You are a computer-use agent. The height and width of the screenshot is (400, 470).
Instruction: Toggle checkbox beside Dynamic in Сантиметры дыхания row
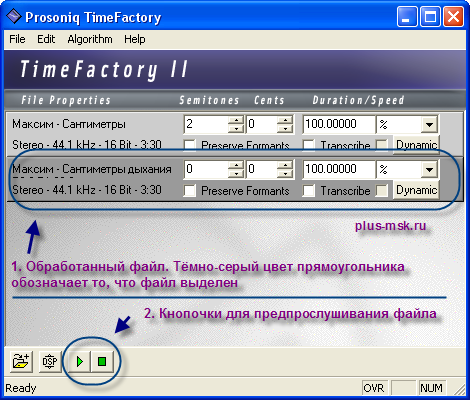[x=382, y=191]
